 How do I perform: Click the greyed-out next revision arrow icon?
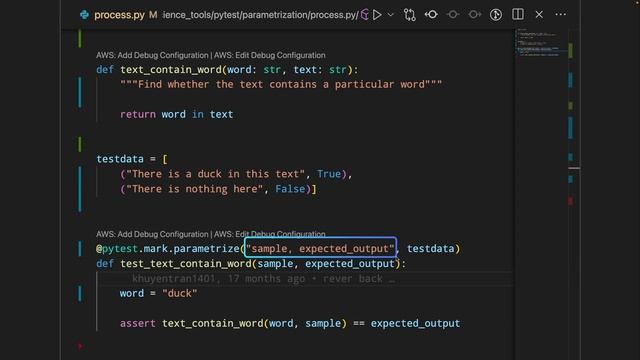[x=474, y=15]
